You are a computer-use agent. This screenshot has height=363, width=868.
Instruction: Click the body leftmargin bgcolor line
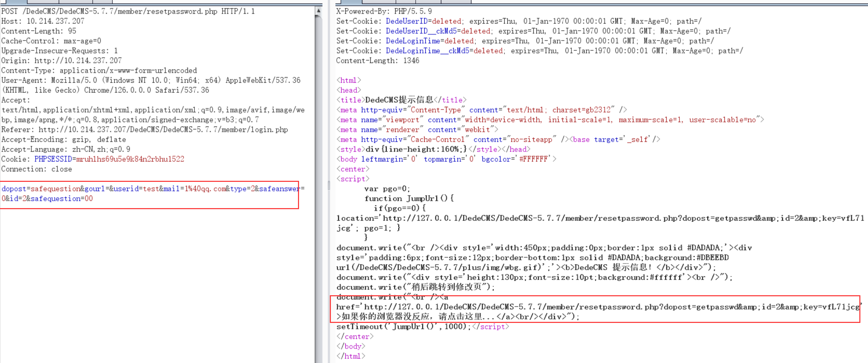(446, 159)
